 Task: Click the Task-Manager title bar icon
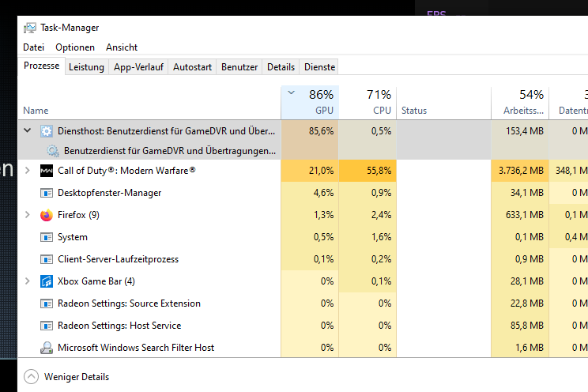(30, 28)
